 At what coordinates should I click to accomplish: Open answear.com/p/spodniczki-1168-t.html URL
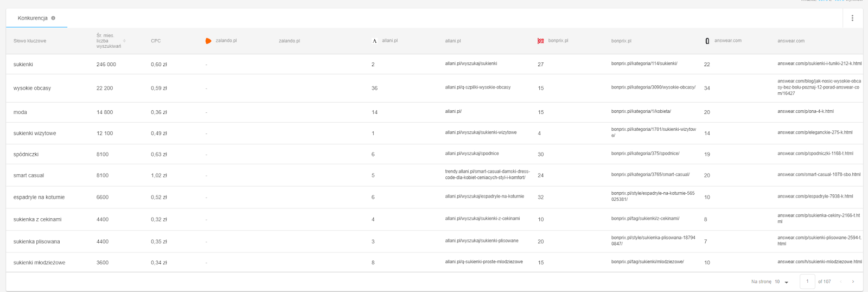pyautogui.click(x=815, y=153)
